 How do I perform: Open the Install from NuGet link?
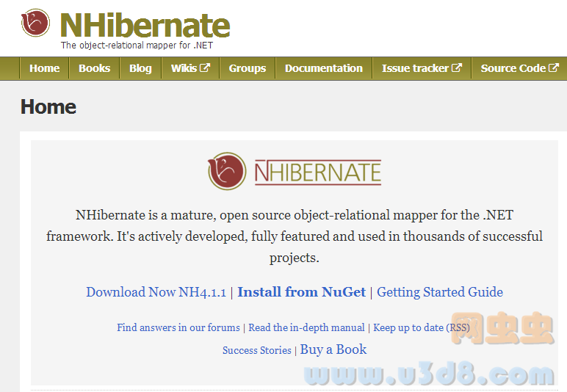tap(301, 292)
